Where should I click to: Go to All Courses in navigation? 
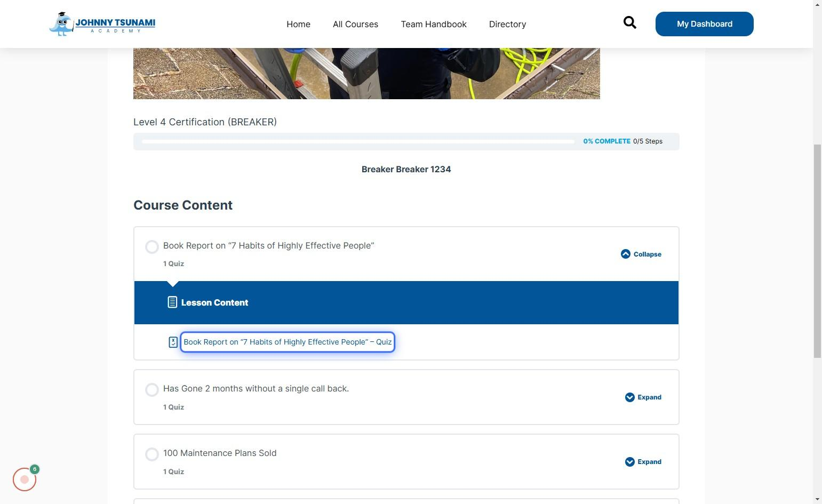[355, 24]
